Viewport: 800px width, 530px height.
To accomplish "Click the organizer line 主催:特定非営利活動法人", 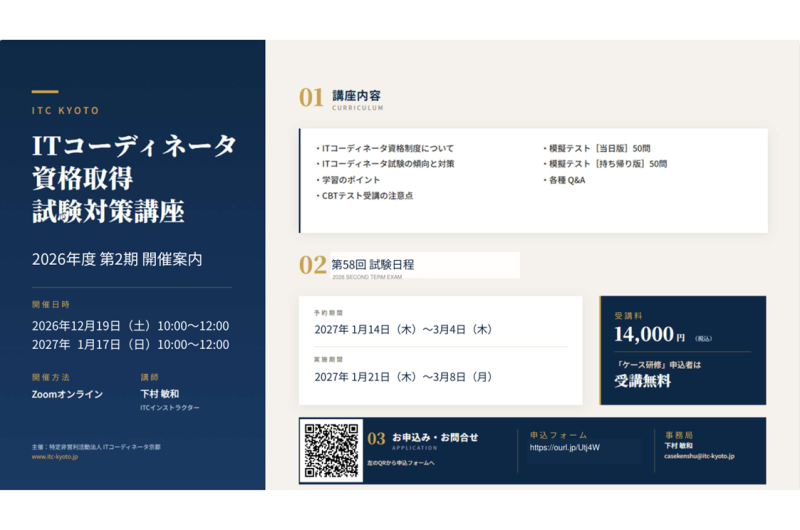I will 96,447.
